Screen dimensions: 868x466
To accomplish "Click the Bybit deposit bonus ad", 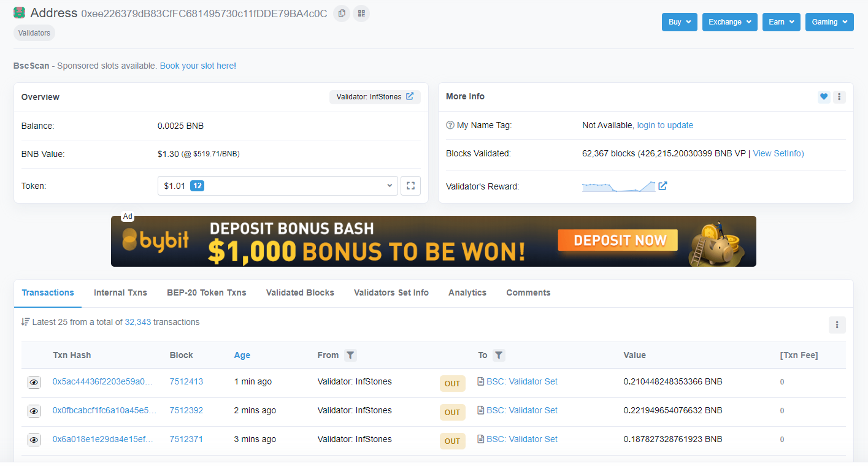I will point(434,241).
